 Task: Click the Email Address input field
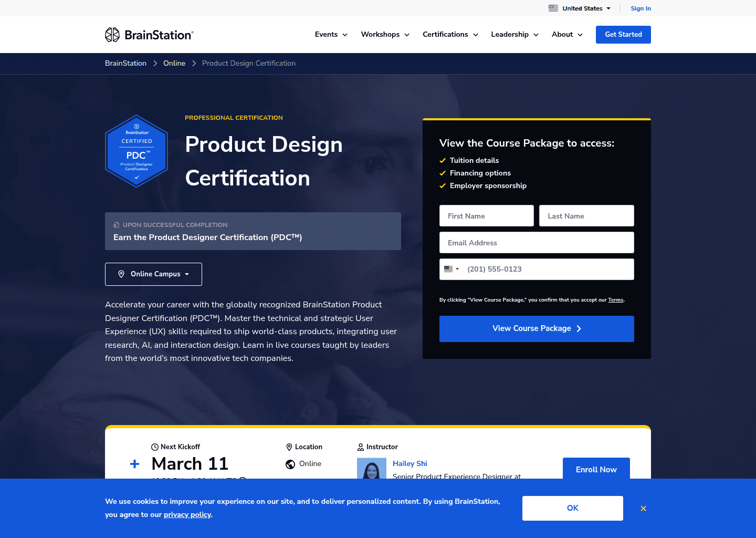pos(537,242)
